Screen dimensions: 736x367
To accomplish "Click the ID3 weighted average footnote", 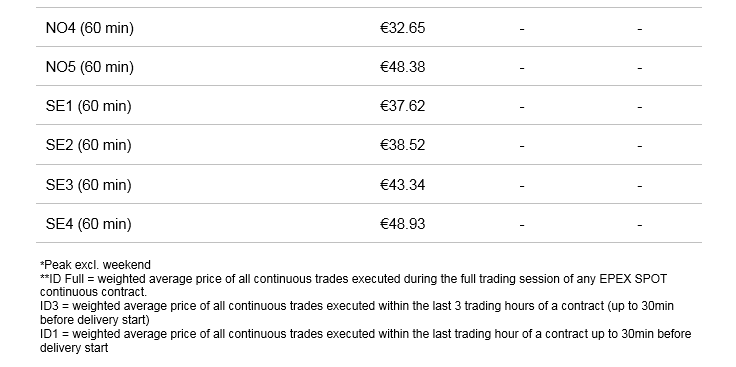I will coord(357,313).
